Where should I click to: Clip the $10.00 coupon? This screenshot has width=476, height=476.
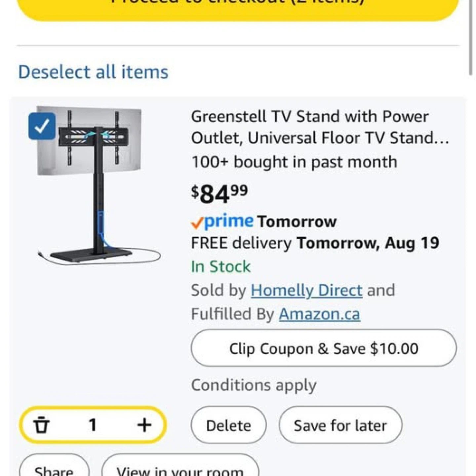pos(324,348)
